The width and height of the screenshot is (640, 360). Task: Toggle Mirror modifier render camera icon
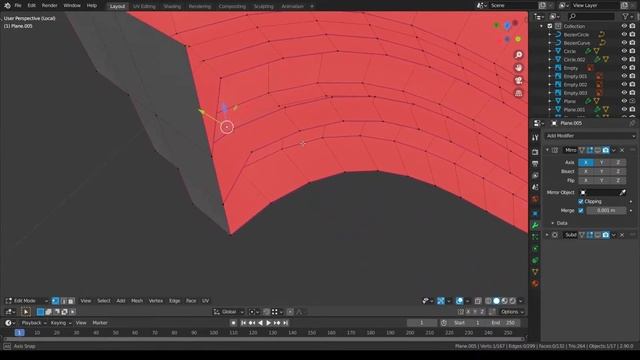click(x=606, y=150)
